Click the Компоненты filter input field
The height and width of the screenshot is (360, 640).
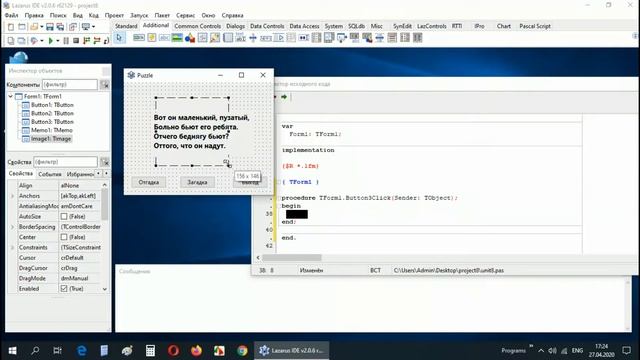(x=70, y=84)
